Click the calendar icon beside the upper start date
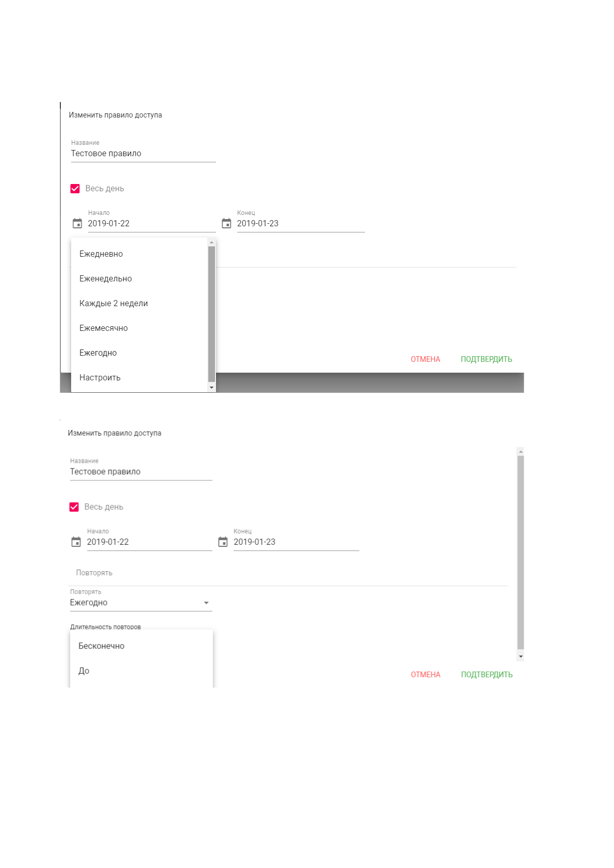The image size is (614, 868). 77,223
